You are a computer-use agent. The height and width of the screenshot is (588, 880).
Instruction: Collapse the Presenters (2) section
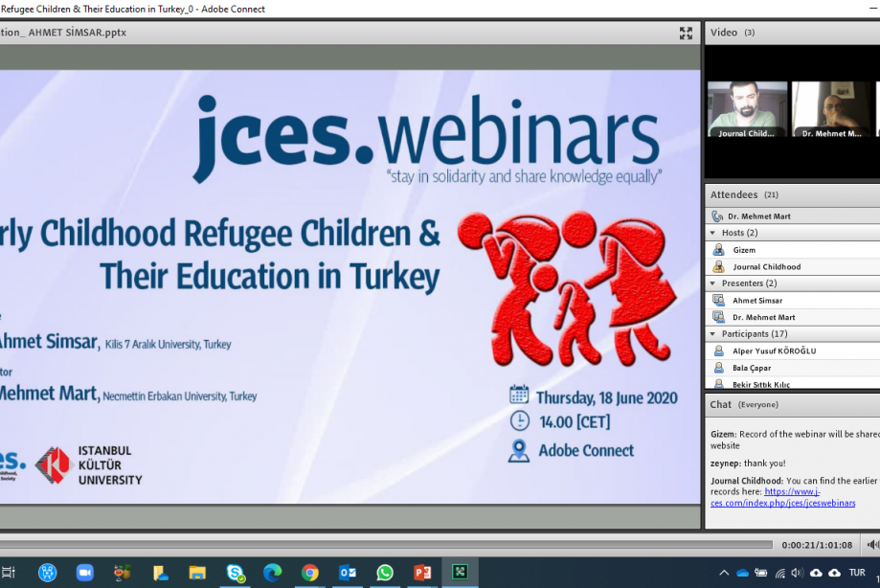(x=711, y=283)
